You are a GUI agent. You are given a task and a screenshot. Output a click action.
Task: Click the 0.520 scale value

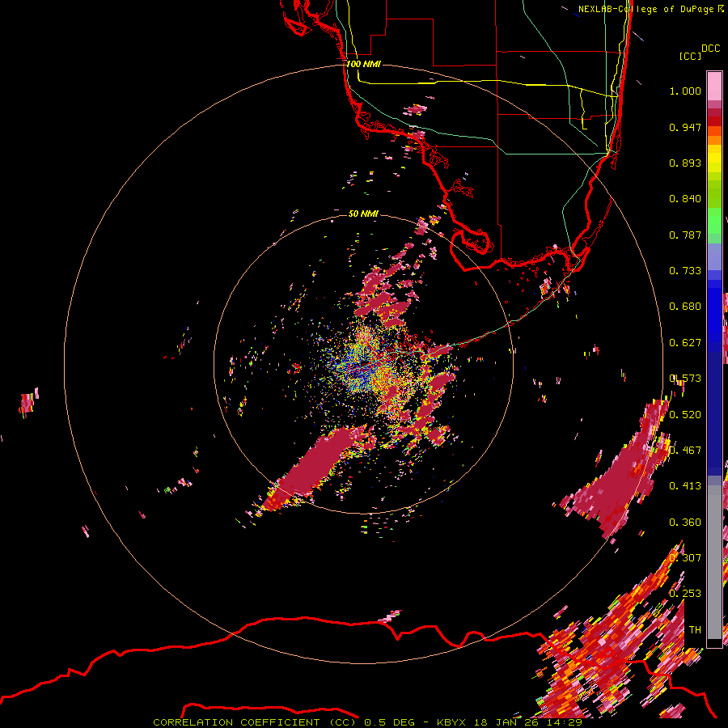pyautogui.click(x=685, y=415)
